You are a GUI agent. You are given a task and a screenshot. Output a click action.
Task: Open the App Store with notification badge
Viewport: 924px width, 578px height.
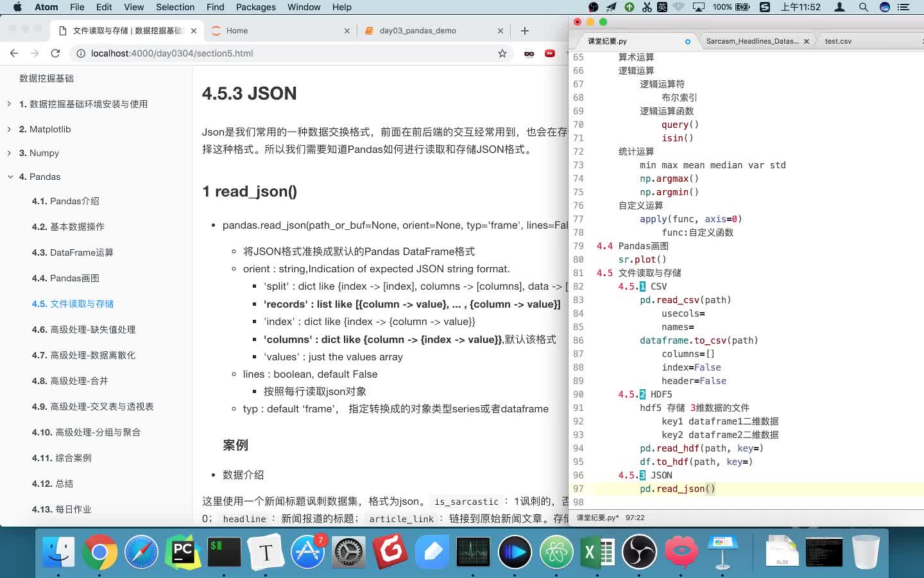coord(308,551)
